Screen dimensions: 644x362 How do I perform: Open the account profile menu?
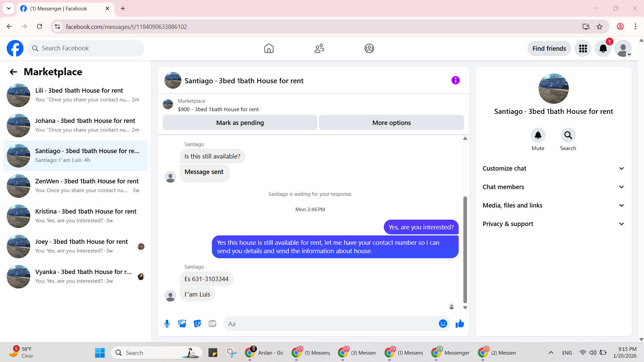pos(623,49)
